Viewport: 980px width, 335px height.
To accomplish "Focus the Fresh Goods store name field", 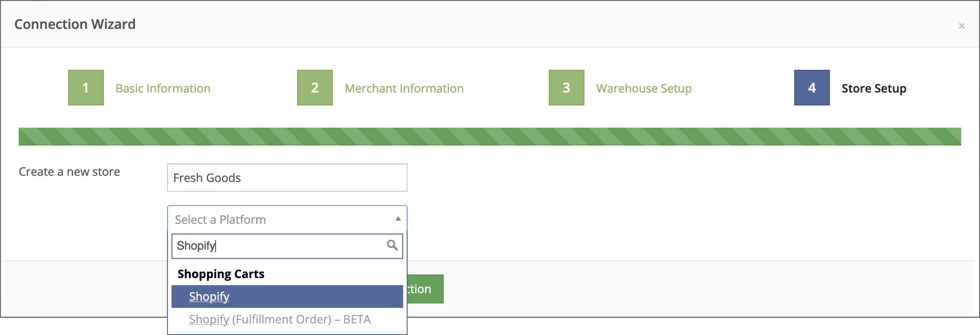I will click(x=287, y=178).
